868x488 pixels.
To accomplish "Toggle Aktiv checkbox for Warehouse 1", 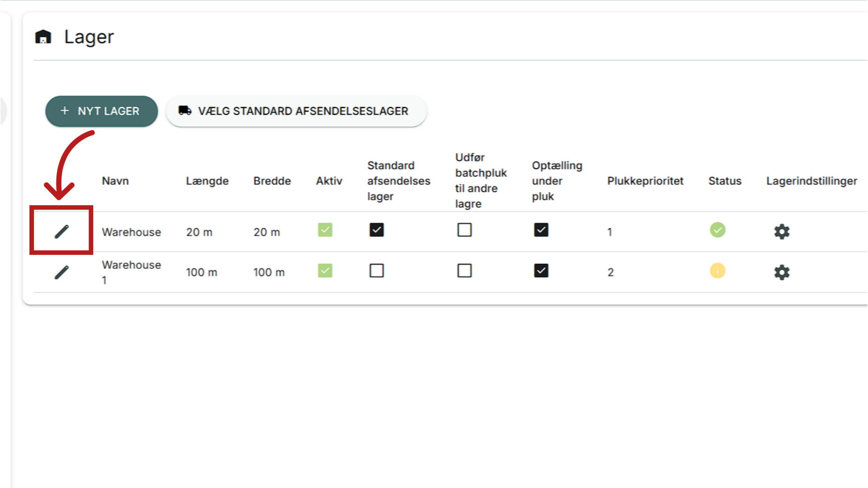I will pos(325,271).
